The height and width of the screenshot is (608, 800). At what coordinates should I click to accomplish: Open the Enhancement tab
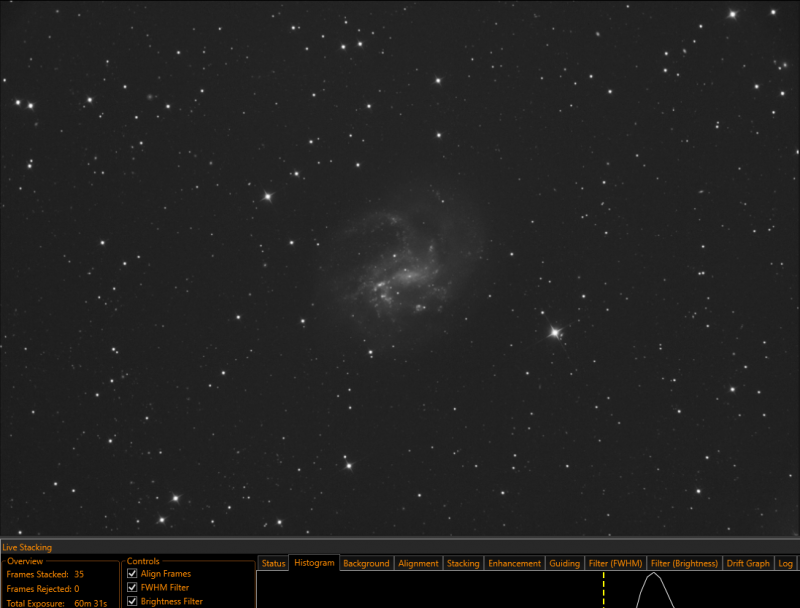(x=514, y=563)
